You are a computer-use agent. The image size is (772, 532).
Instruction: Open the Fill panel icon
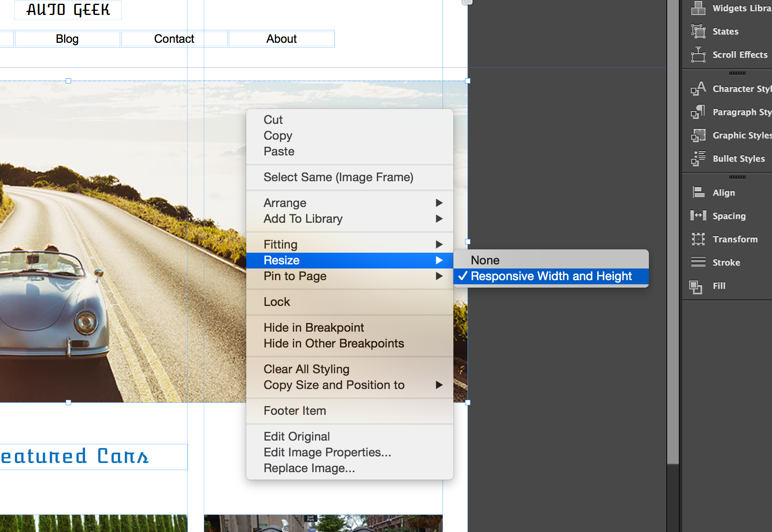coord(695,286)
